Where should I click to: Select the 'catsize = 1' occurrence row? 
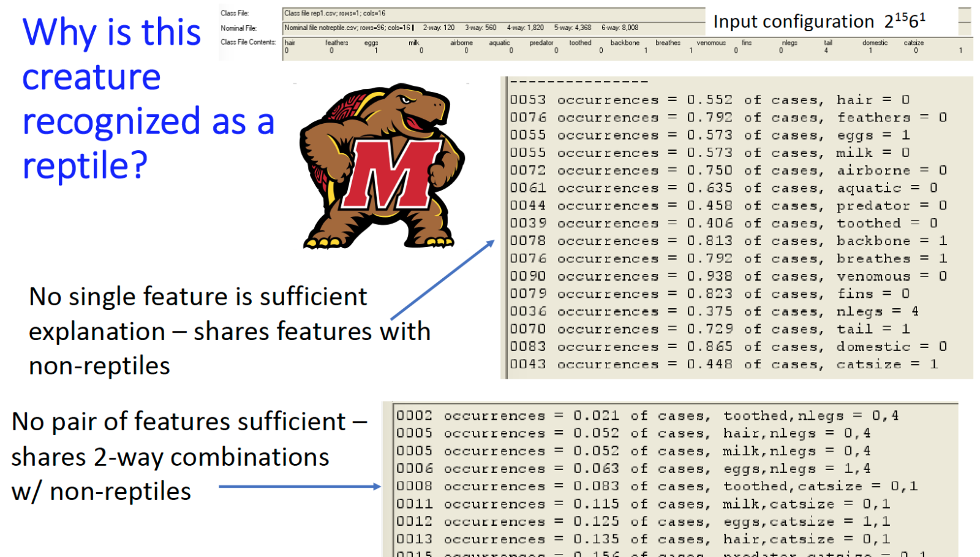(x=724, y=365)
